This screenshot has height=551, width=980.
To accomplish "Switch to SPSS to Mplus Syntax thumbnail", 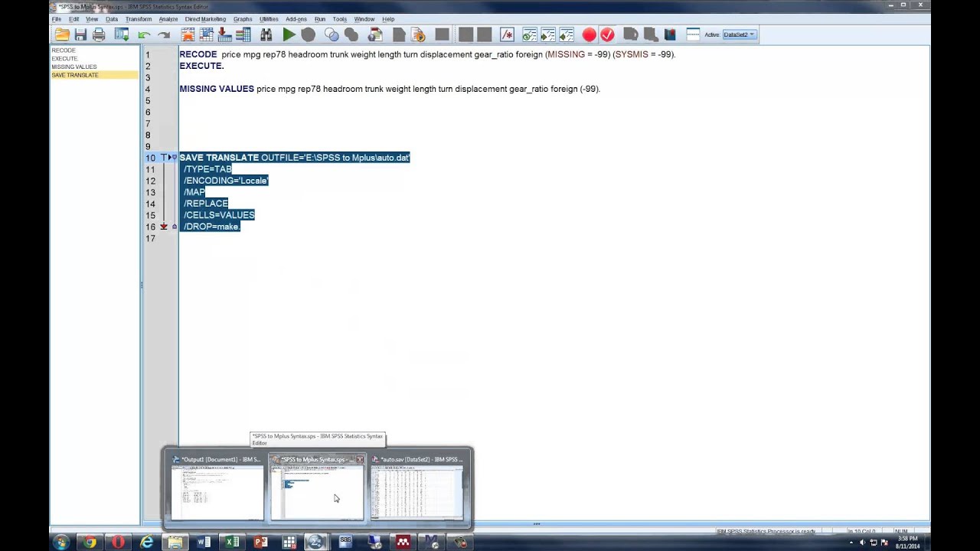I will click(317, 488).
